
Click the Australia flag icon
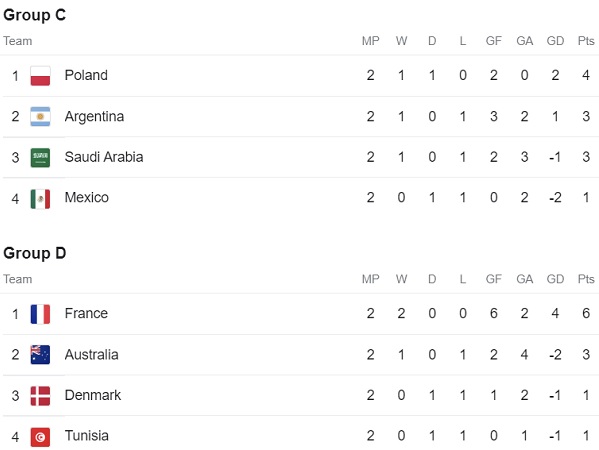point(40,354)
